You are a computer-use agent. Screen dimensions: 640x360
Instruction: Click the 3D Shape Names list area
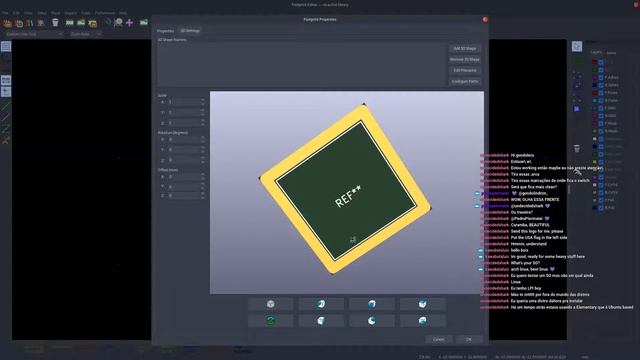tap(301, 64)
